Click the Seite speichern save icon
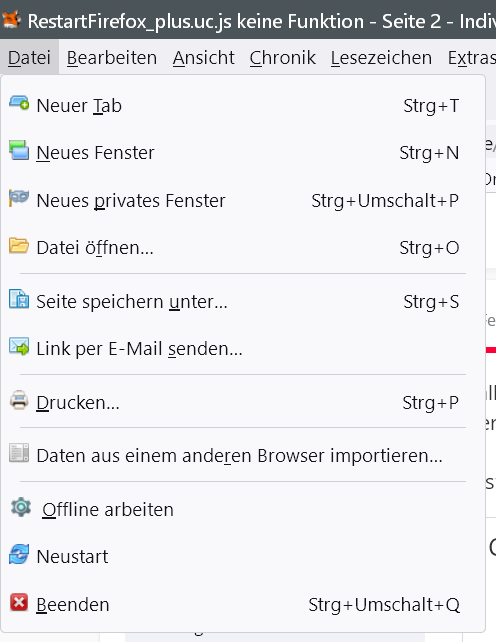Screen dimensions: 496x642 pyautogui.click(x=19, y=299)
